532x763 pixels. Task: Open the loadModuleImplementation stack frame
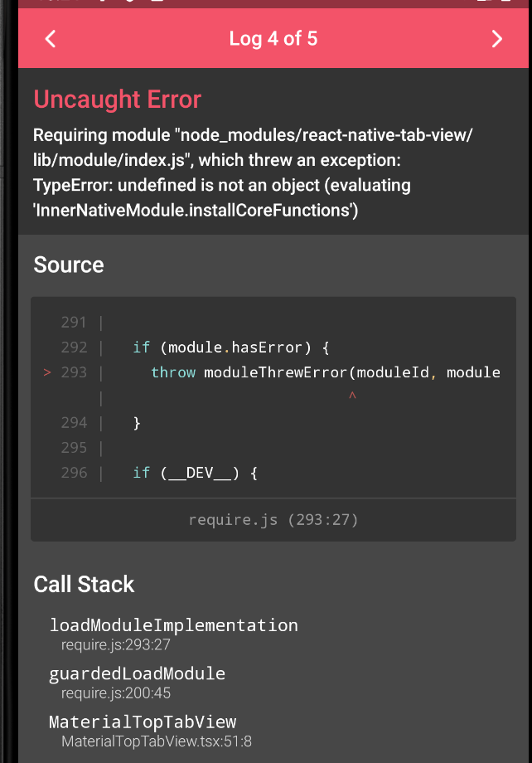pyautogui.click(x=173, y=625)
